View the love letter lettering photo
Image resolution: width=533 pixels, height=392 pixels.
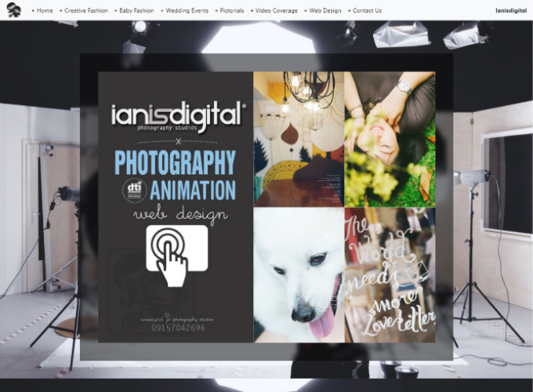390,275
